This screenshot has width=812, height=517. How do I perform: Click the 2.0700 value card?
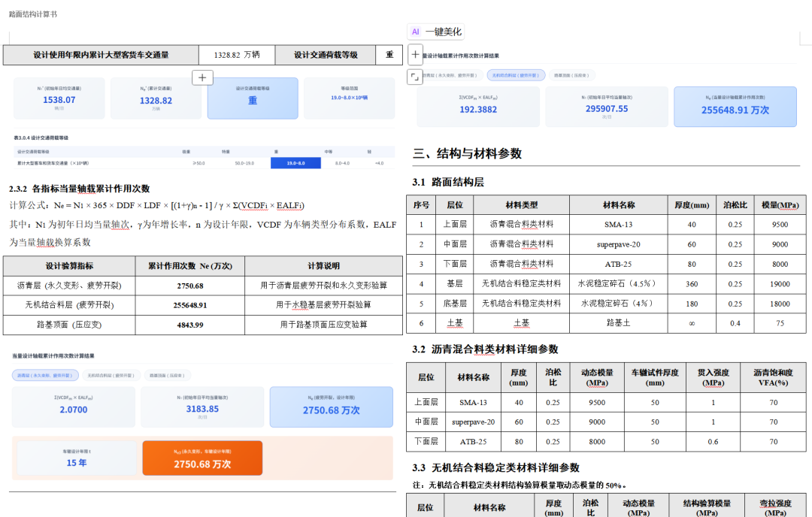coord(74,407)
